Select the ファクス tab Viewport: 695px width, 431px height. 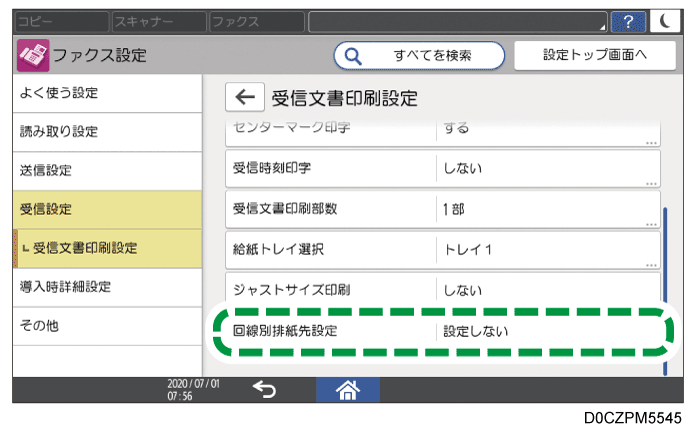[x=256, y=21]
